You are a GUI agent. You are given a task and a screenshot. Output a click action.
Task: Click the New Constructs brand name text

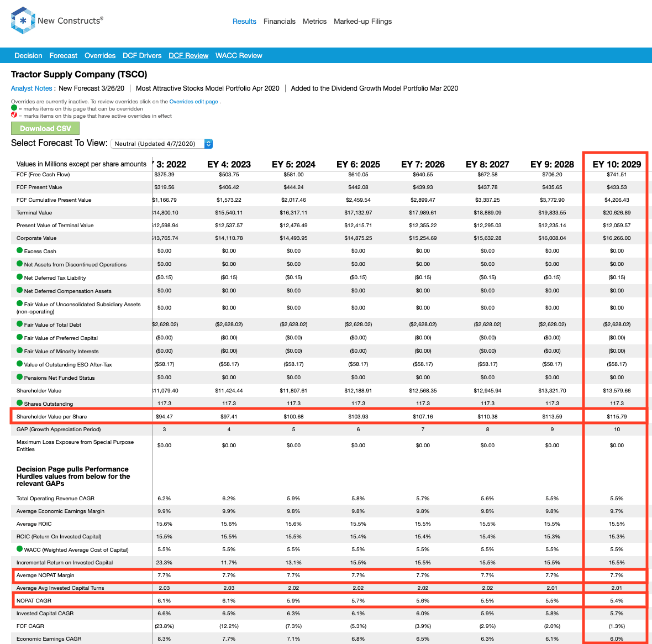70,20
